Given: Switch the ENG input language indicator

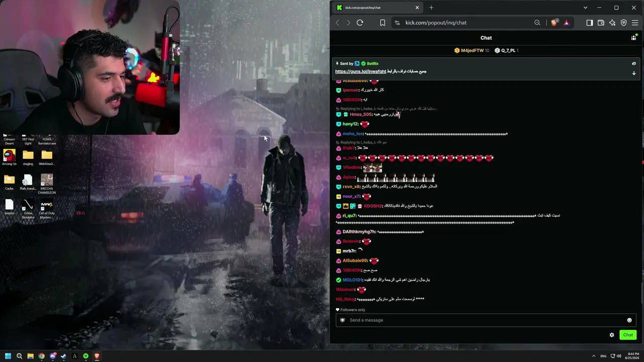Looking at the screenshot, I should [603, 356].
